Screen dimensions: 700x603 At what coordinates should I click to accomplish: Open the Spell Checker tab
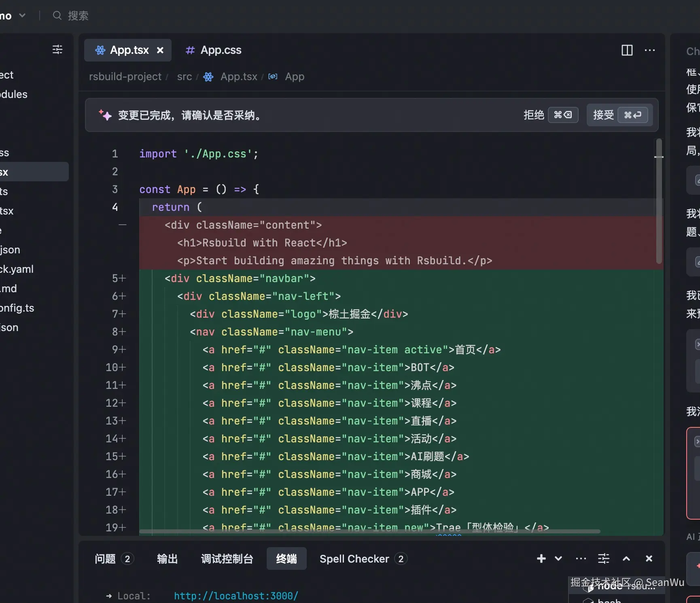pyautogui.click(x=363, y=559)
